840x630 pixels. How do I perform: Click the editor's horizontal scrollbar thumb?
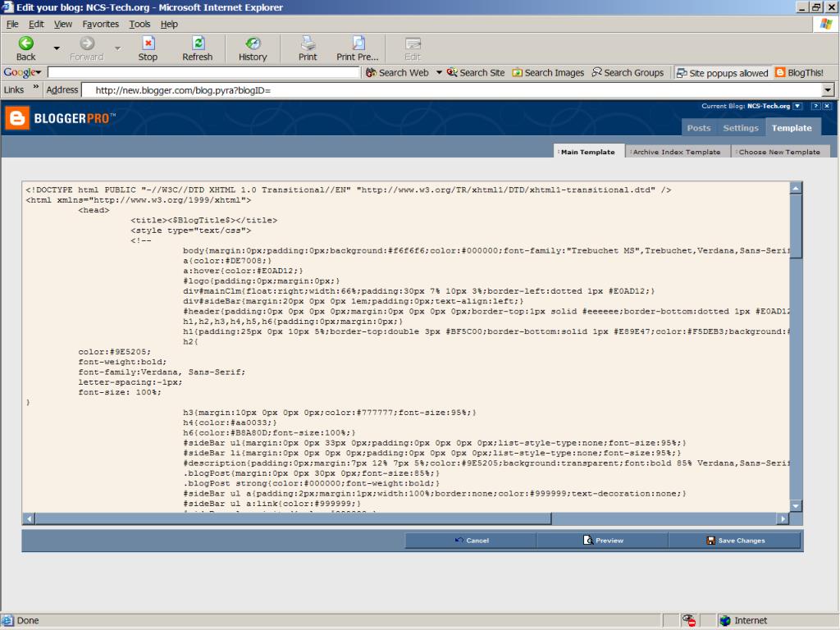click(x=293, y=518)
